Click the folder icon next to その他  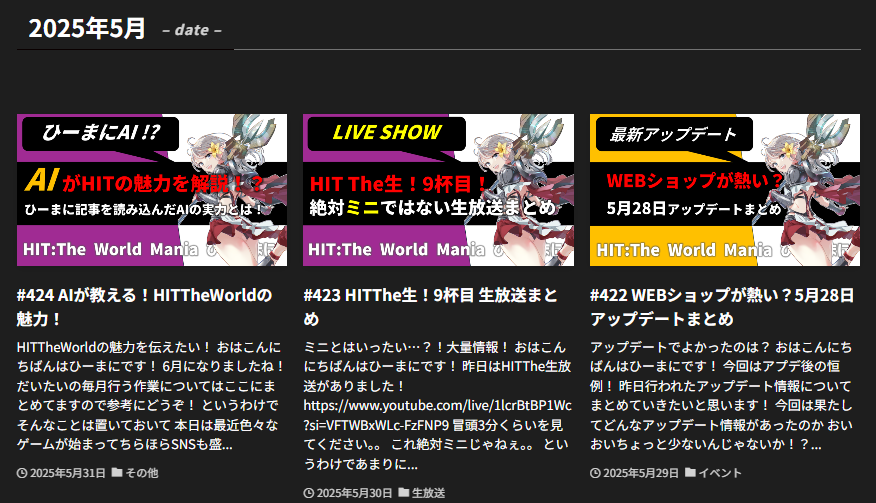coord(117,473)
